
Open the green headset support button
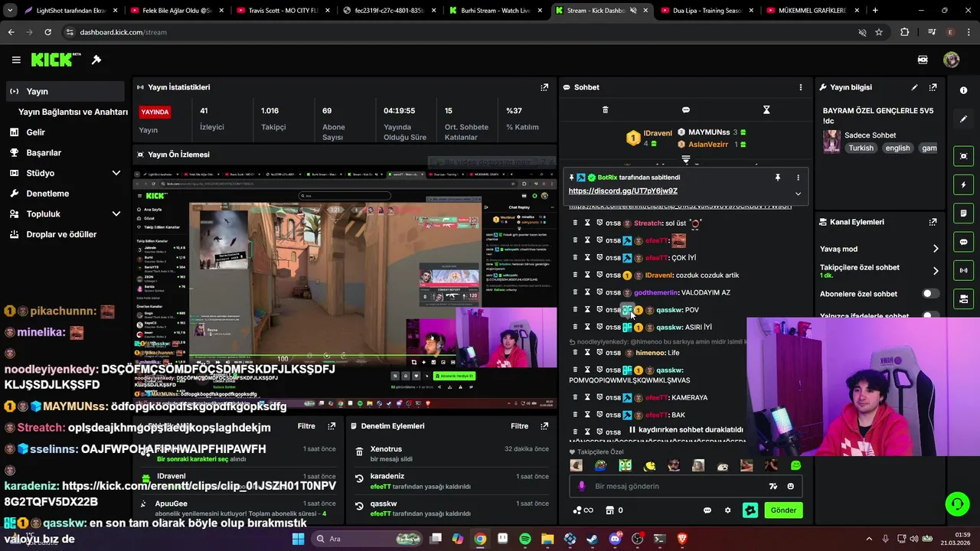tap(957, 504)
